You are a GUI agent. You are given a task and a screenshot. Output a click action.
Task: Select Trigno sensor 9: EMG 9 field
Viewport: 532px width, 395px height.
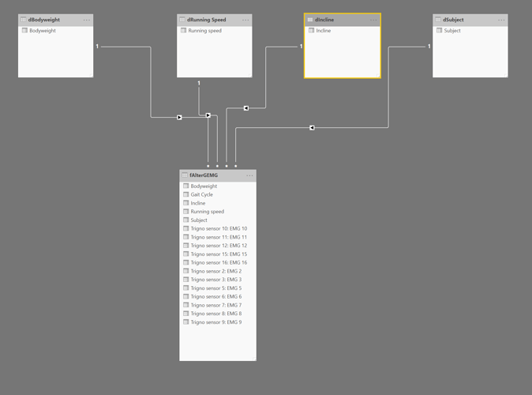[x=218, y=322]
